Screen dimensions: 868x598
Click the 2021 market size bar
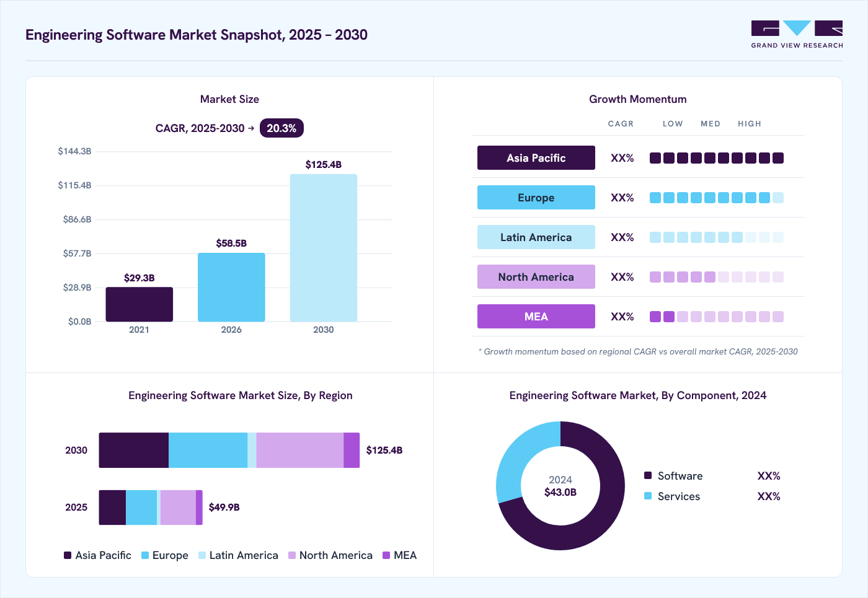click(139, 304)
